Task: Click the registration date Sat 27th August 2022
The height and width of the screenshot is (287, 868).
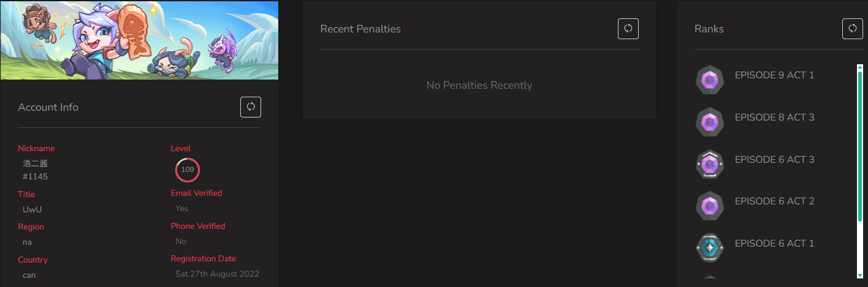Action: coord(217,274)
